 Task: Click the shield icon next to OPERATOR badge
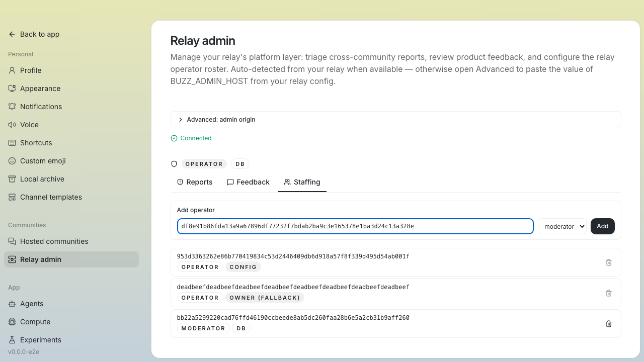click(x=174, y=164)
